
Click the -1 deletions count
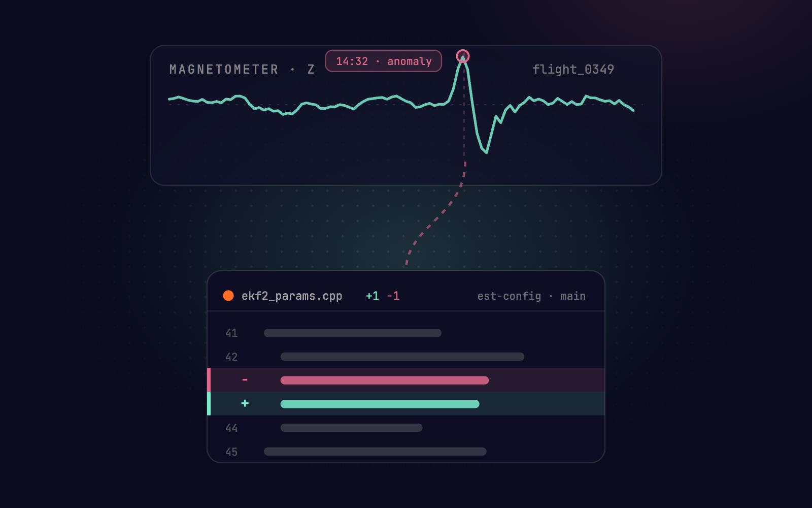pyautogui.click(x=393, y=296)
